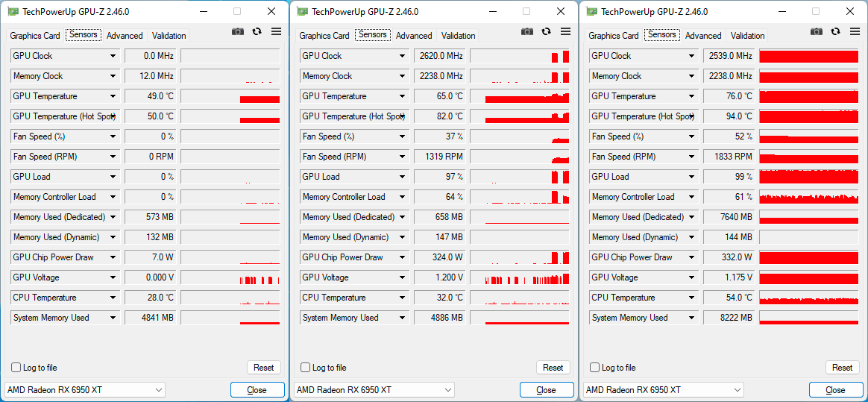Screen dimensions: 868x402
Task: Click the refresh icon in leftmost GPU-Z window
Action: coord(257,31)
